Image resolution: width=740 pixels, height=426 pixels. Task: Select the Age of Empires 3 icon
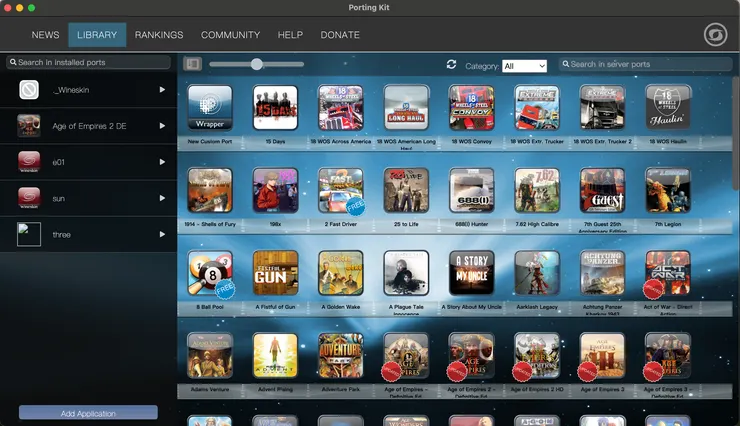tap(602, 355)
